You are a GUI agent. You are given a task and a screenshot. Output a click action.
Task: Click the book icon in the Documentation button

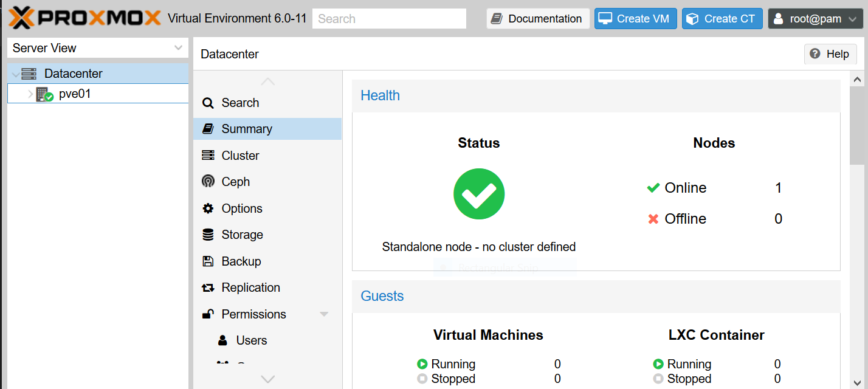pos(497,19)
